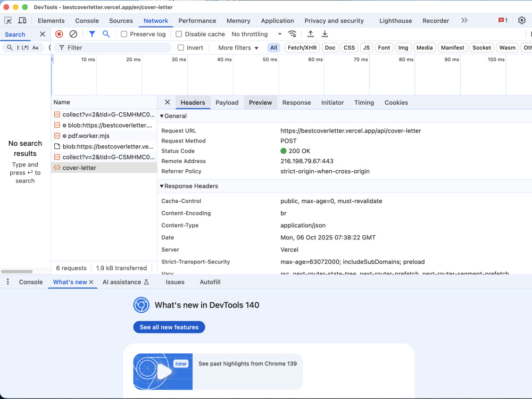The image size is (532, 399).
Task: Filter by Socket requests
Action: click(481, 47)
